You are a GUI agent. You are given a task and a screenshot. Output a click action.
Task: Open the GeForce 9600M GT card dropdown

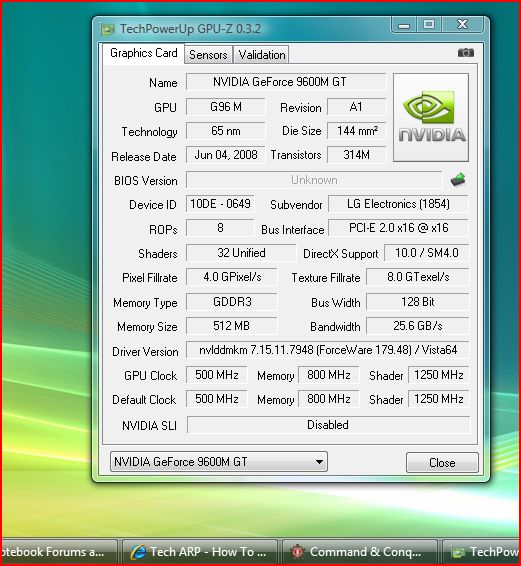[219, 462]
